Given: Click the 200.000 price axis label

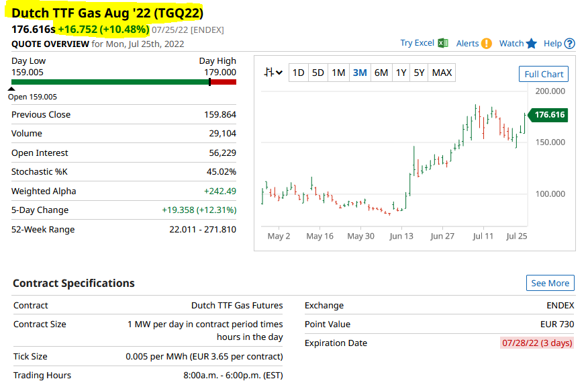Looking at the screenshot, I should pos(550,91).
